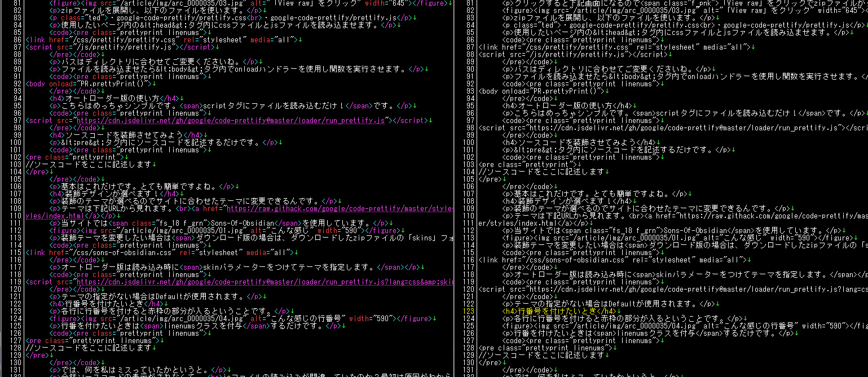This screenshot has width=868, height=377.
Task: Click '<p>基本はこれだけです。' line in right pane
Action: point(596,194)
